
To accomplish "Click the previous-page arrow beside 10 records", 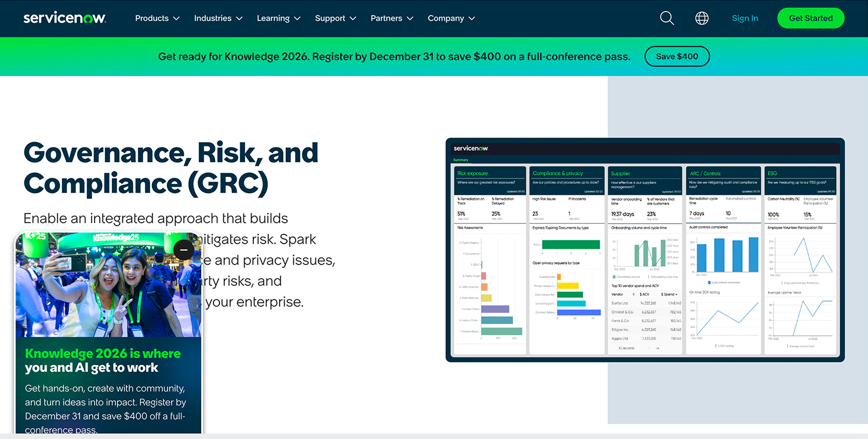I will pyautogui.click(x=648, y=348).
